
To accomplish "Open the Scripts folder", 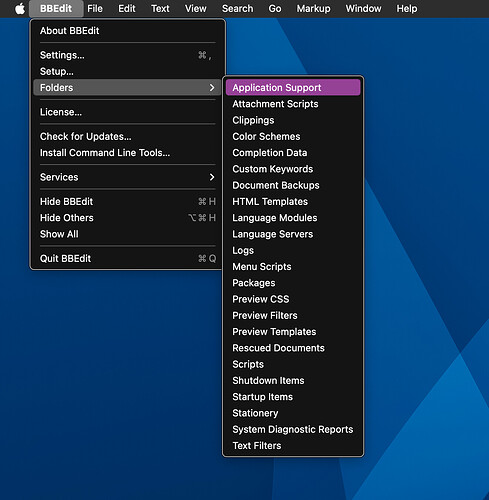I will [x=293, y=364].
